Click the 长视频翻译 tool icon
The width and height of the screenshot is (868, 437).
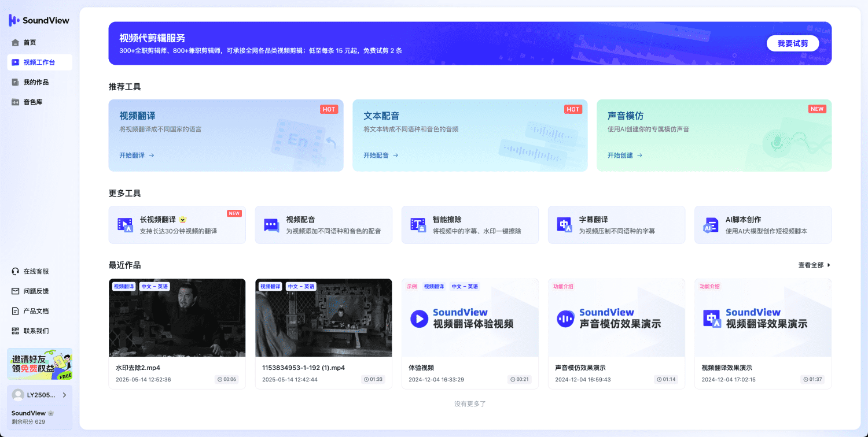tap(125, 225)
